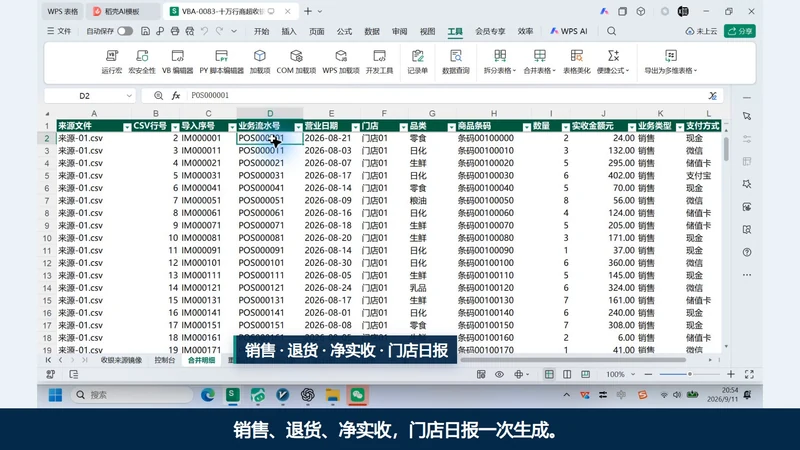Click the 未上云 cloud status button
800x450 pixels.
tap(702, 31)
